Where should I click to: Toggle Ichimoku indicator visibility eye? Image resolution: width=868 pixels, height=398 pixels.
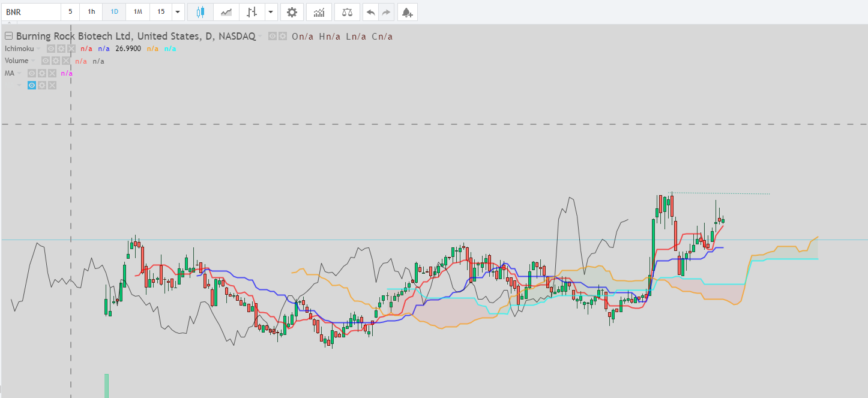point(51,49)
